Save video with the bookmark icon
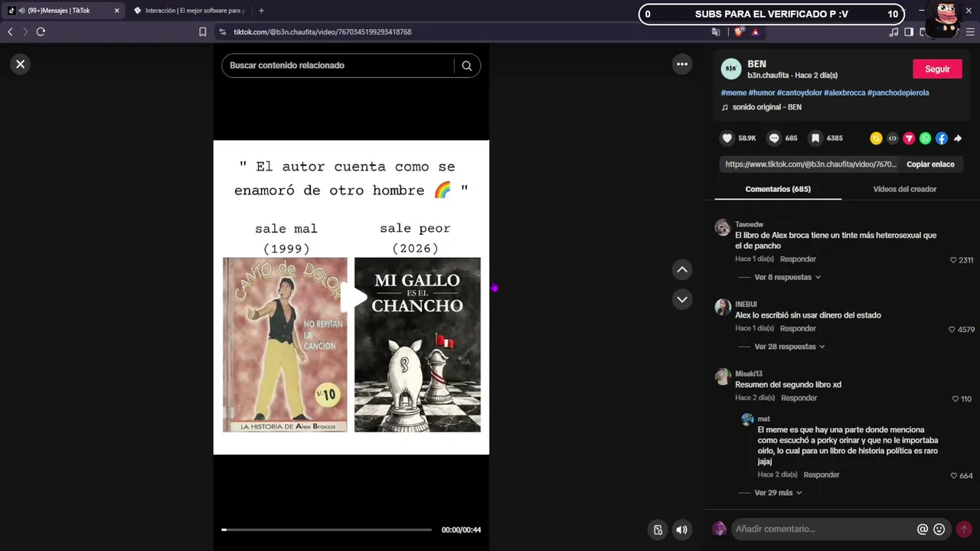 816,139
